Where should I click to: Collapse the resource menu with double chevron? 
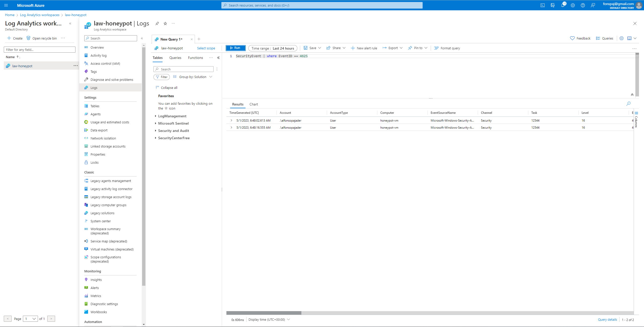[x=142, y=38]
